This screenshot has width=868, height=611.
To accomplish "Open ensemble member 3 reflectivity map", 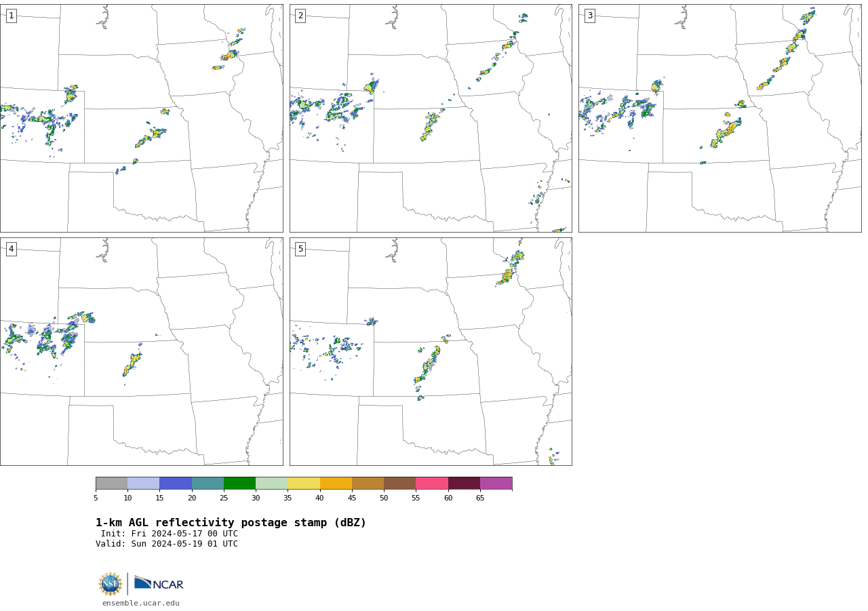I will (720, 118).
